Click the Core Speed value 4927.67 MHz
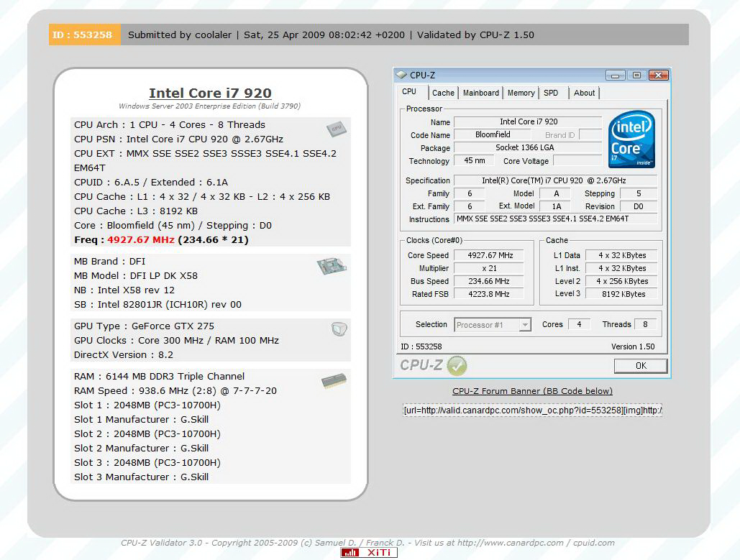This screenshot has width=740, height=560. [x=490, y=255]
